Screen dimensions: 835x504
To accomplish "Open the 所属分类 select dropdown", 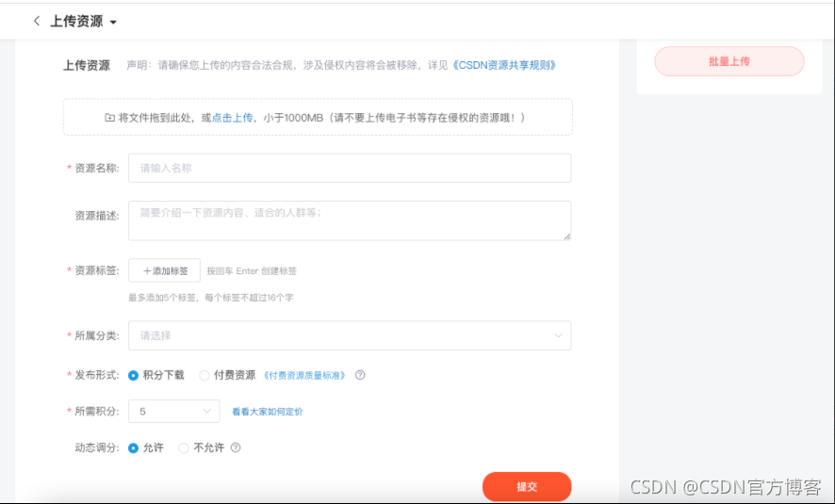I will point(350,335).
